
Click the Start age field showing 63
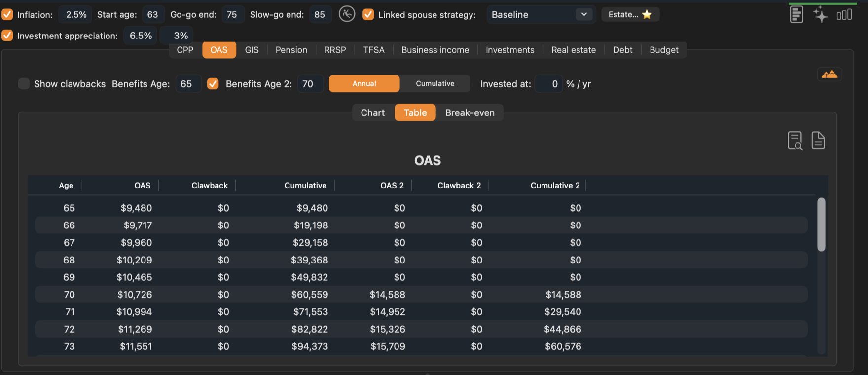click(153, 14)
